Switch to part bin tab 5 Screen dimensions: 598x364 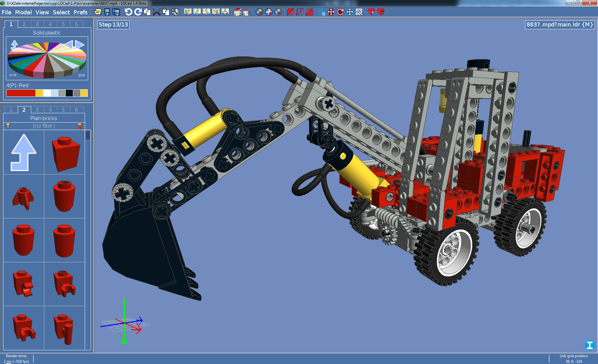(63, 110)
